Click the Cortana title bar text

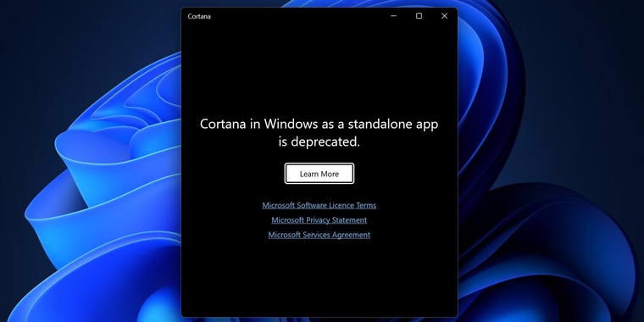(x=199, y=16)
